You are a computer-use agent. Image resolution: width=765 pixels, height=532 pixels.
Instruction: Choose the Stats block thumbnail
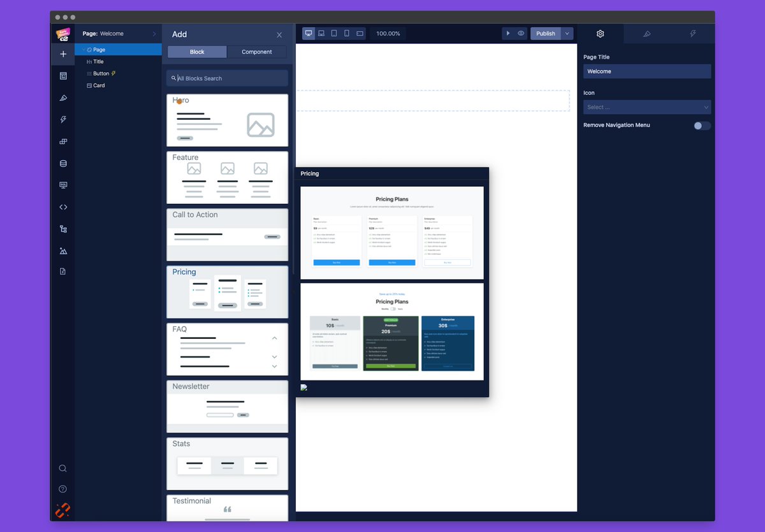228,464
